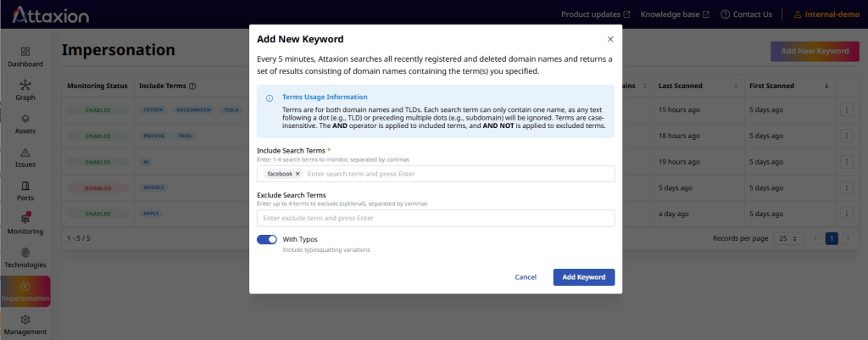Remove the facebook search term chip

point(298,174)
